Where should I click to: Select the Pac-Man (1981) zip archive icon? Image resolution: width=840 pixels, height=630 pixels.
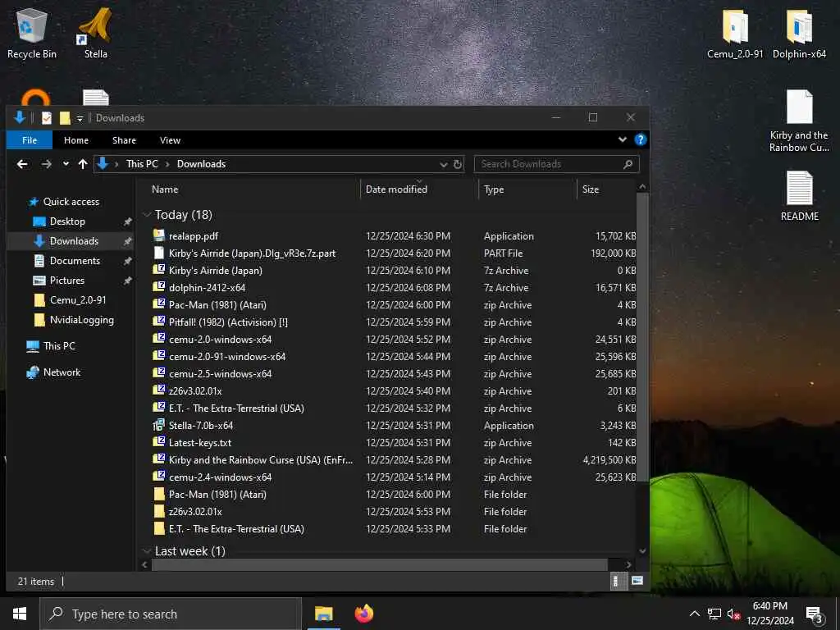click(x=158, y=304)
